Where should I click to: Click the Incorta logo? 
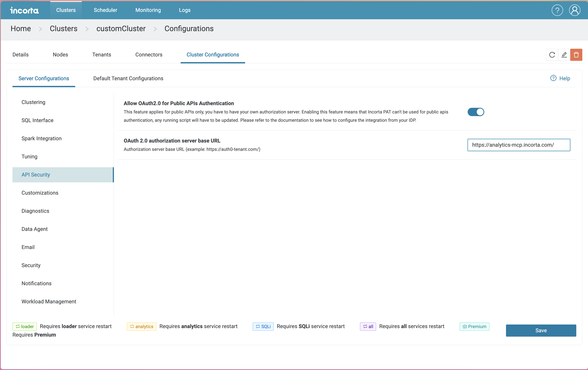(x=24, y=10)
